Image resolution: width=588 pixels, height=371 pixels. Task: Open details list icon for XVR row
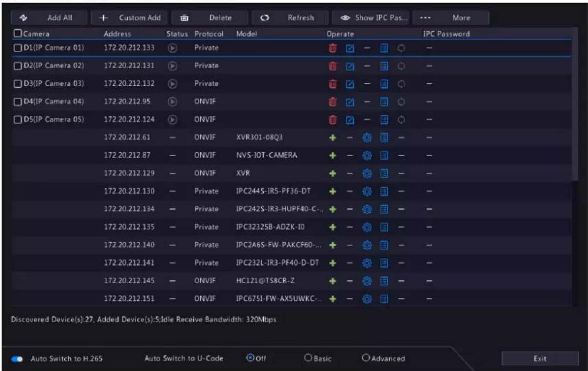[x=384, y=173]
